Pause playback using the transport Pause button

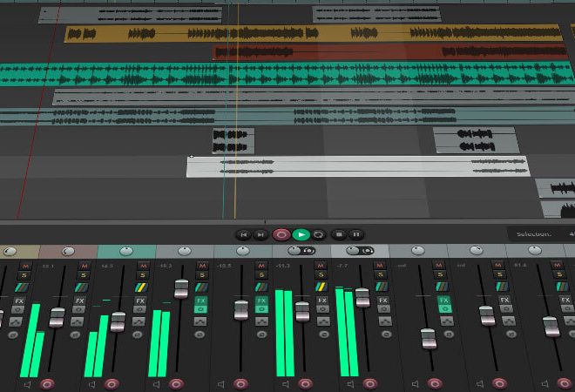(x=355, y=234)
